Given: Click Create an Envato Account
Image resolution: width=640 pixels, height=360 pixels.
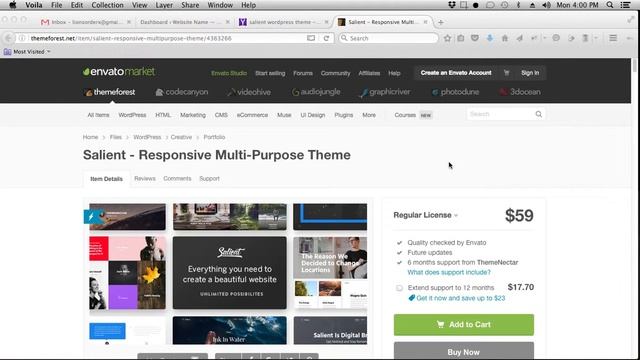Looking at the screenshot, I should tap(456, 73).
